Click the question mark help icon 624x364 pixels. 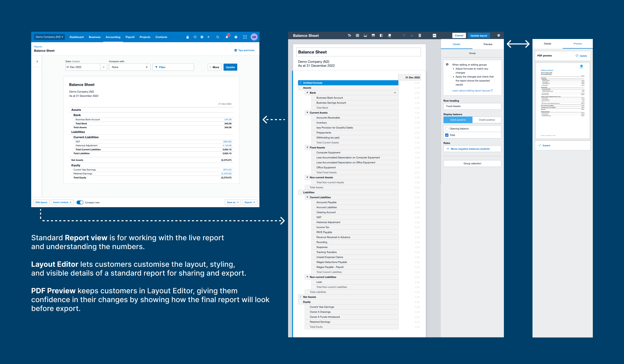tap(236, 37)
